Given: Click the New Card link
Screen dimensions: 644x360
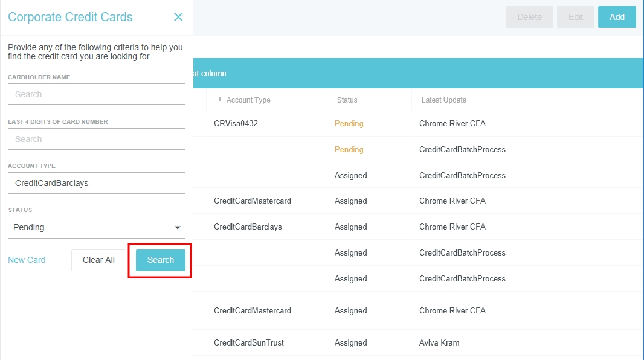Looking at the screenshot, I should click(27, 260).
